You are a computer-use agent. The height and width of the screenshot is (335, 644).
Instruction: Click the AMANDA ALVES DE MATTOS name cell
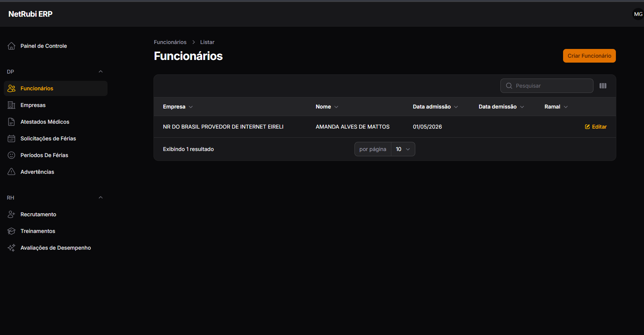click(353, 127)
